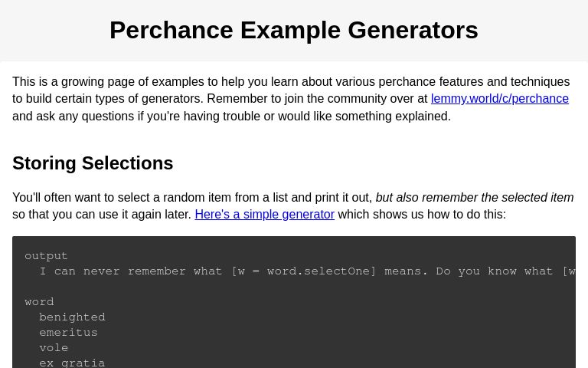Viewport: 588px width, 368px height.
Task: Click the italic "but also remember the selected item" text
Action: click(474, 198)
